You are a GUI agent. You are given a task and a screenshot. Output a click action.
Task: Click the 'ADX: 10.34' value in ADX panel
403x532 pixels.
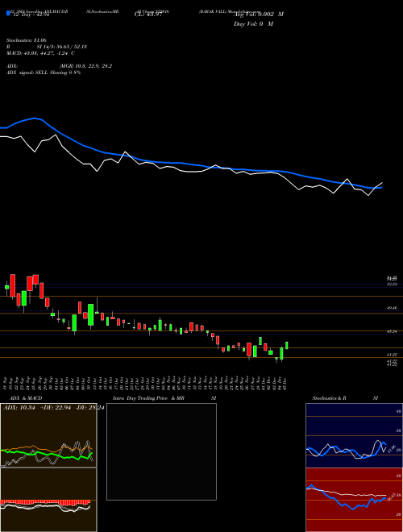[x=18, y=407]
